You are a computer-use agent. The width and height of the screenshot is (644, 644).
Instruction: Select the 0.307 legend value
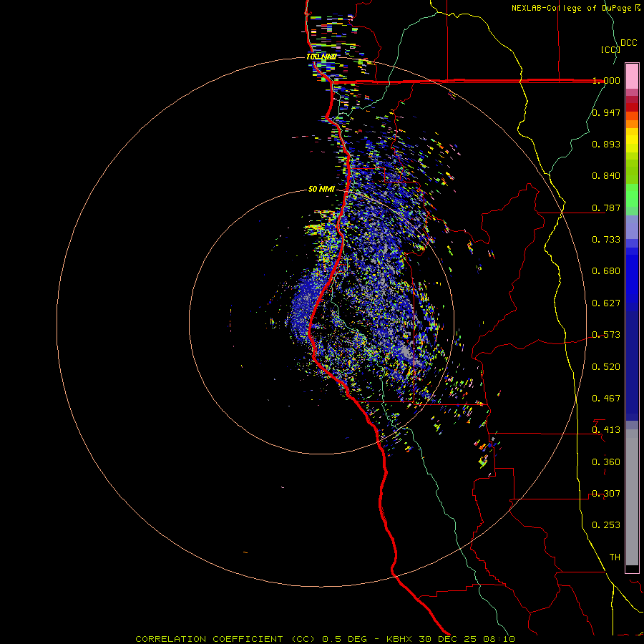(x=606, y=494)
